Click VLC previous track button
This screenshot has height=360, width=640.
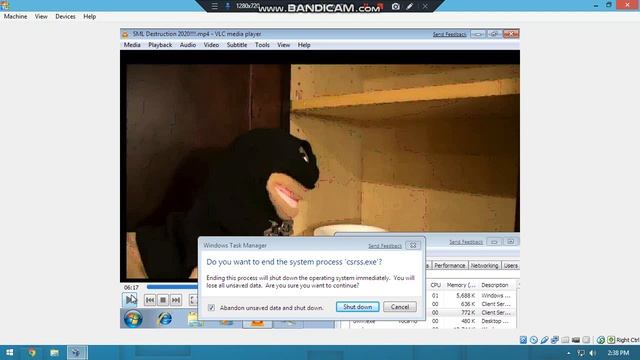[150, 300]
